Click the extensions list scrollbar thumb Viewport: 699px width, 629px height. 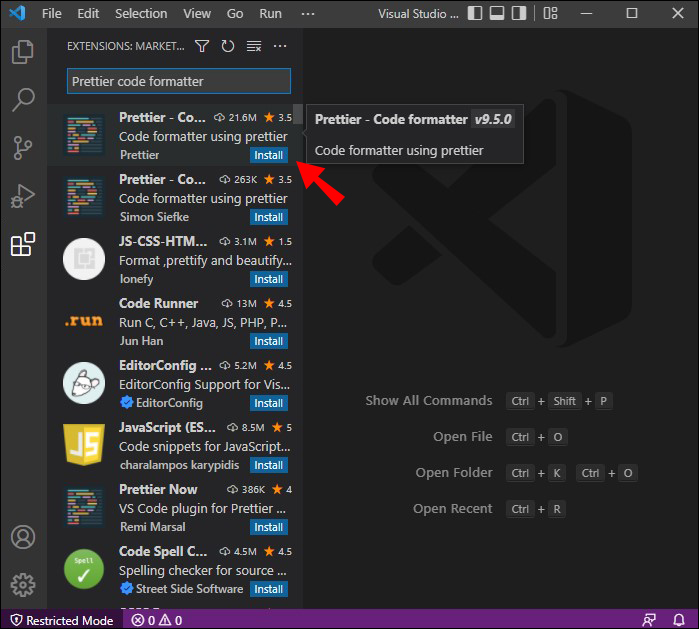click(x=298, y=114)
